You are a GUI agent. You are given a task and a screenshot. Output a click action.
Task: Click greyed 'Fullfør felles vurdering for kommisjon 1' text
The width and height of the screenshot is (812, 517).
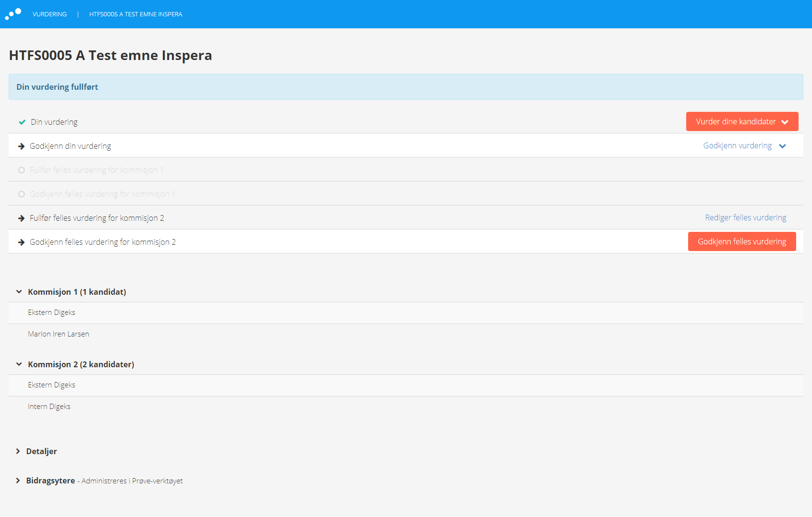pos(97,170)
